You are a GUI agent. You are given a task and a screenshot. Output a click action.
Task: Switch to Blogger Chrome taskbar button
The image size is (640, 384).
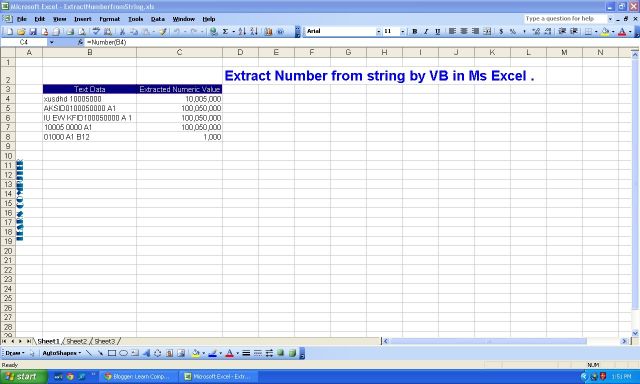[x=139, y=377]
